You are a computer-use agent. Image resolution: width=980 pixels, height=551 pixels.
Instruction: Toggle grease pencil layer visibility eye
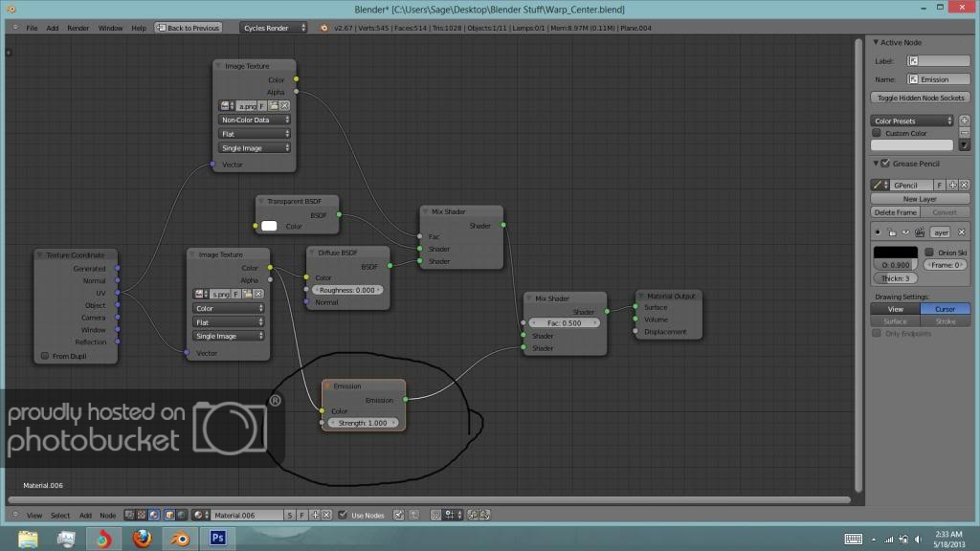pyautogui.click(x=905, y=232)
